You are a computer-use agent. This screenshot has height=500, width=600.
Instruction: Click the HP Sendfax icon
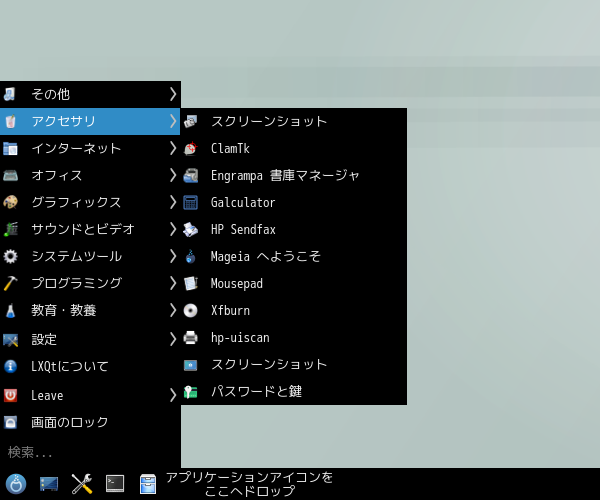pyautogui.click(x=191, y=229)
